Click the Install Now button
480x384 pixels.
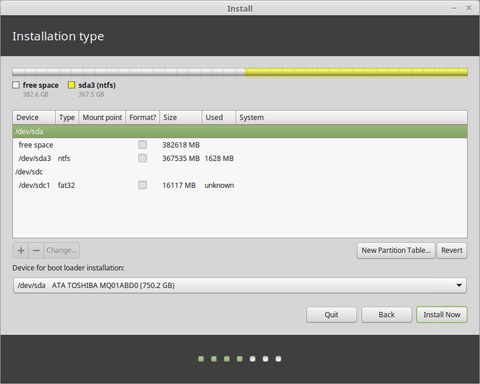[x=442, y=315]
